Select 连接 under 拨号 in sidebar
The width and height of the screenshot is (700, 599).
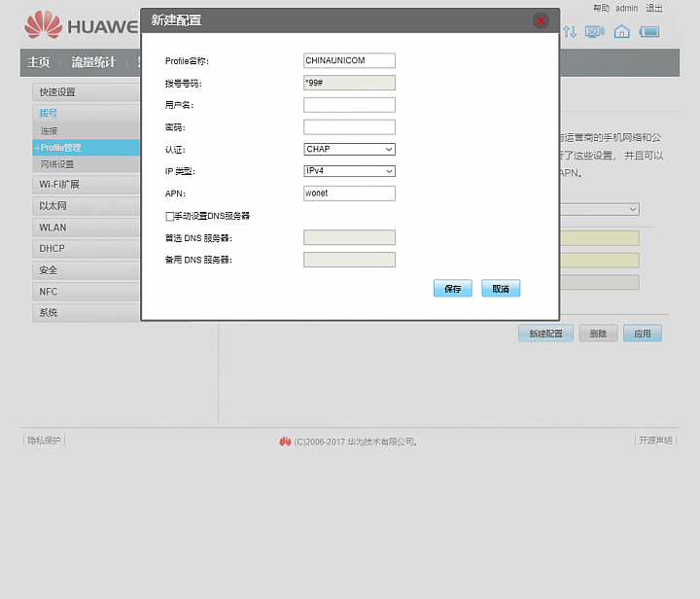point(87,130)
